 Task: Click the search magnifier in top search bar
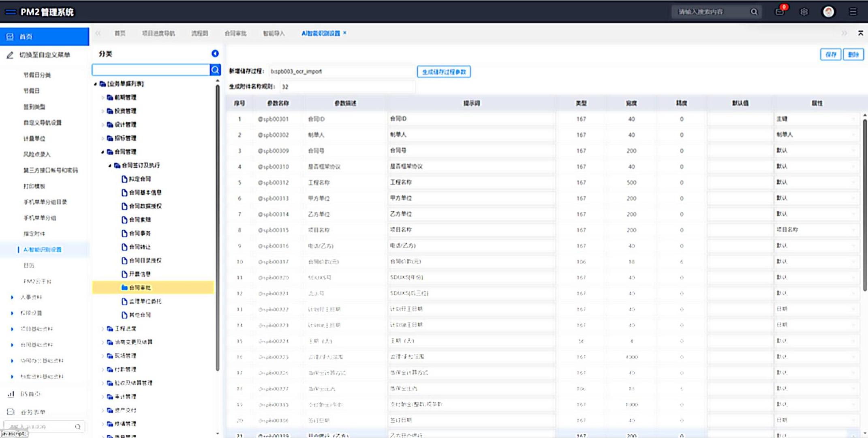click(x=754, y=12)
